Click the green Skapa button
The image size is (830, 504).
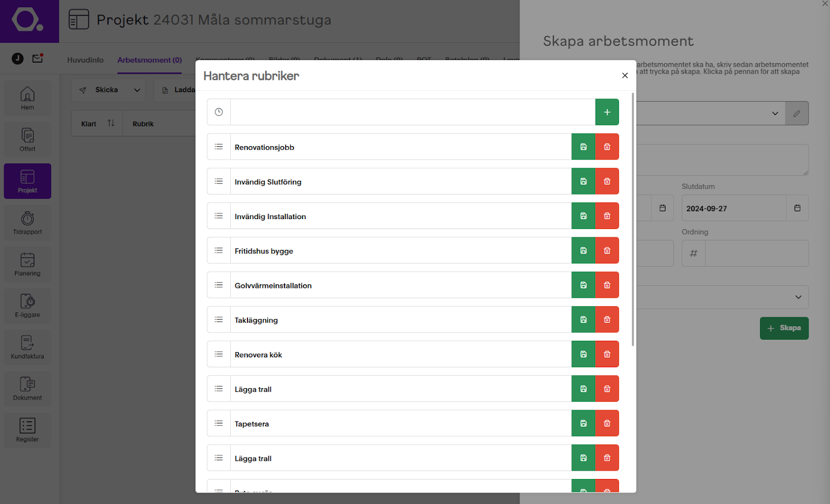click(x=784, y=328)
